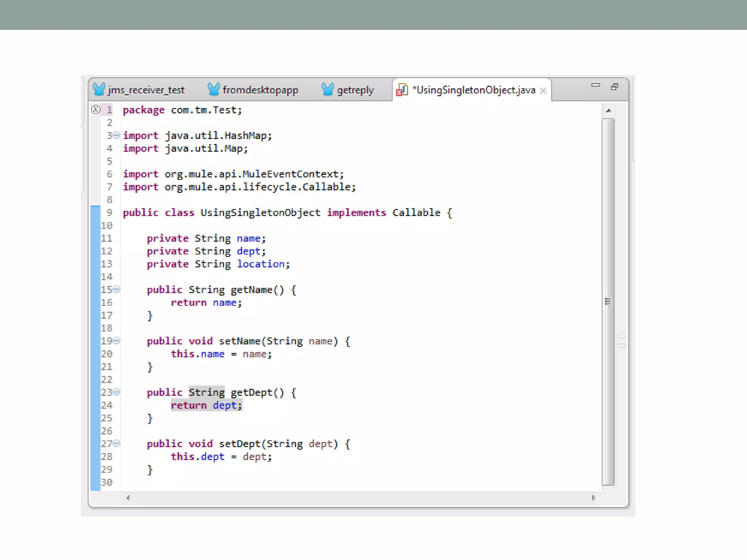The width and height of the screenshot is (747, 560).
Task: Click the horizontal scrollbar left arrow
Action: click(x=128, y=498)
